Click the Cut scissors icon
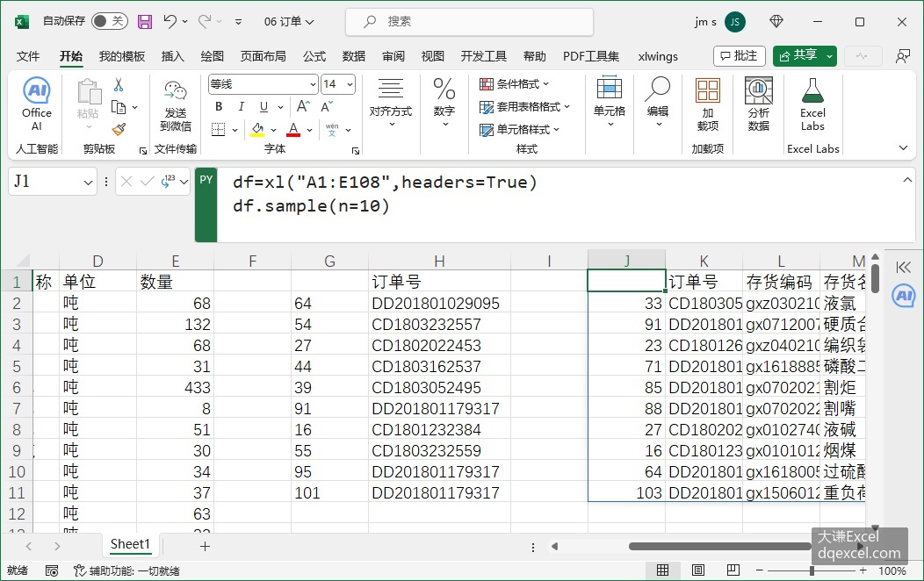This screenshot has height=581, width=924. coord(119,85)
